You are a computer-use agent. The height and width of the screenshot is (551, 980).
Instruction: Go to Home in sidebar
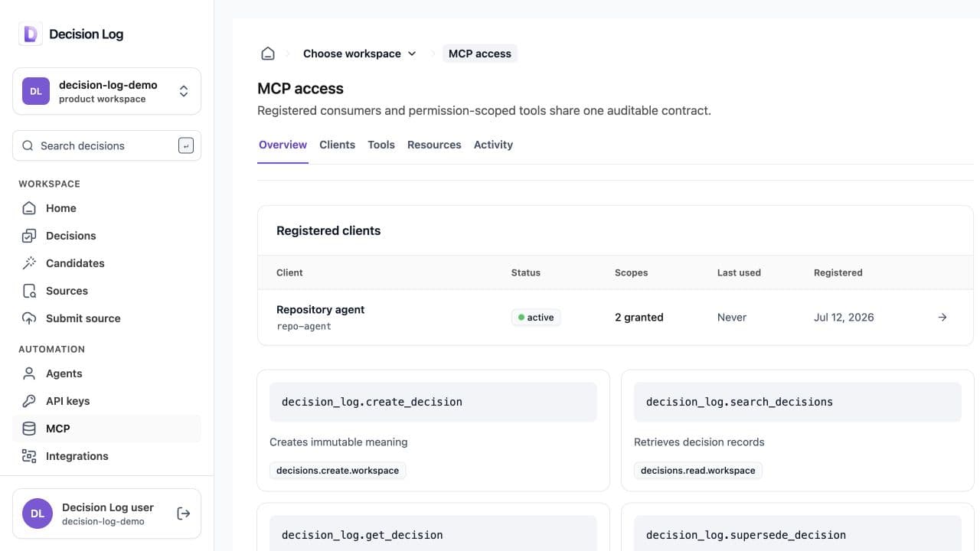(106, 208)
